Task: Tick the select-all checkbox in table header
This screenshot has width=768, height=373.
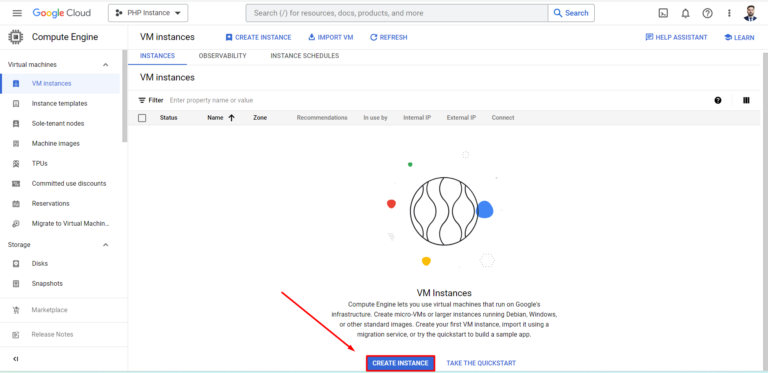Action: [142, 118]
